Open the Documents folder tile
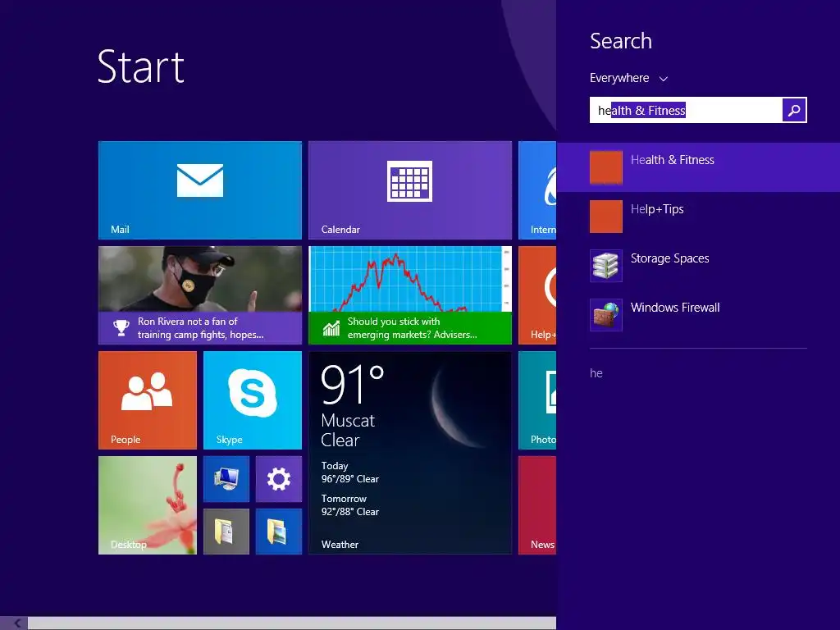 tap(226, 532)
